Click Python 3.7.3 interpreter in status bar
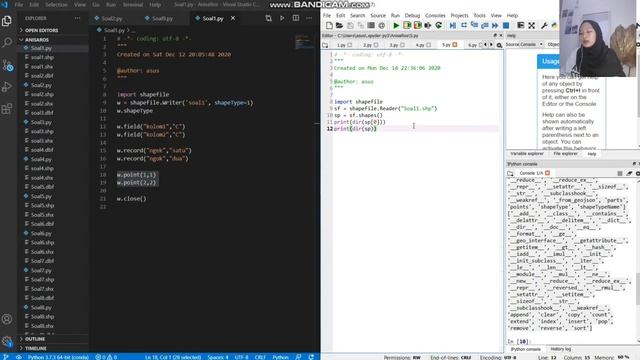This screenshot has height=360, width=640. pyautogui.click(x=58, y=357)
